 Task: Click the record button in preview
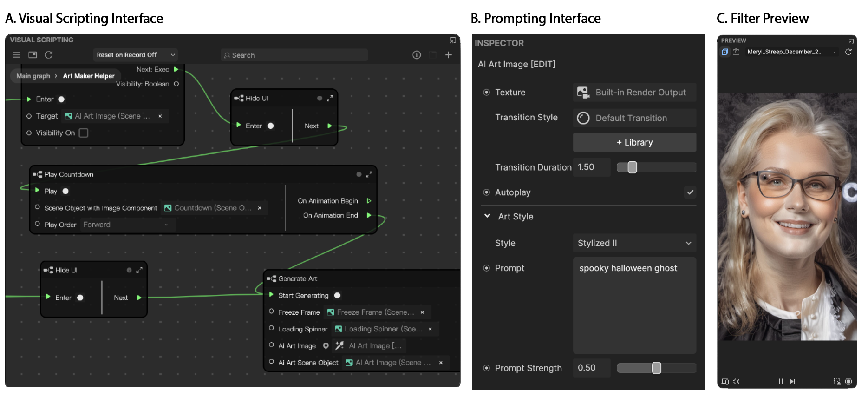pyautogui.click(x=848, y=381)
